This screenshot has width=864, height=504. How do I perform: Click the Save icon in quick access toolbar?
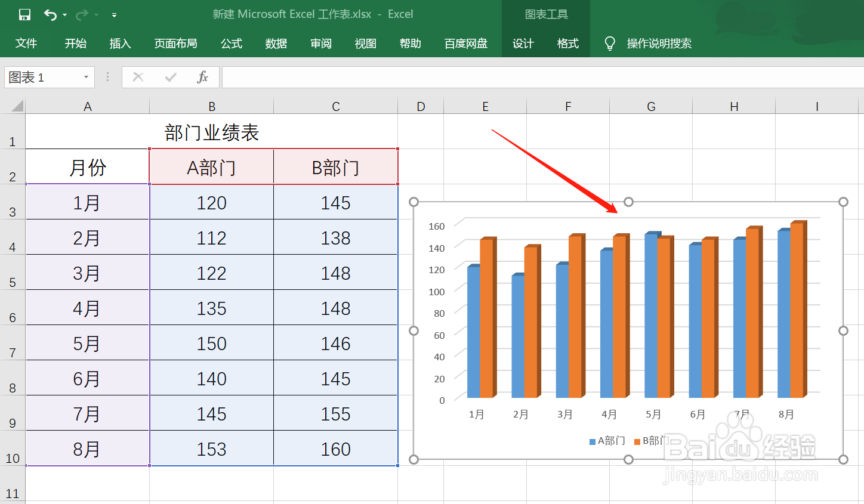24,14
